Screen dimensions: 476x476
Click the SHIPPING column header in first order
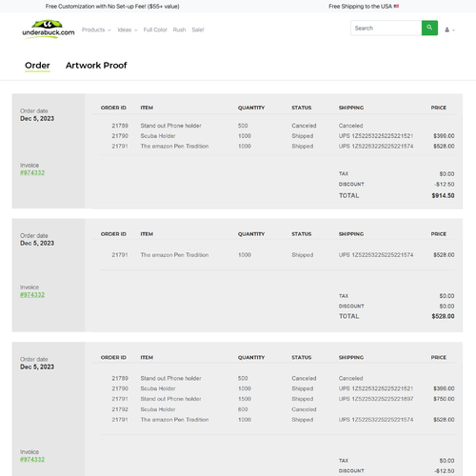pyautogui.click(x=351, y=108)
